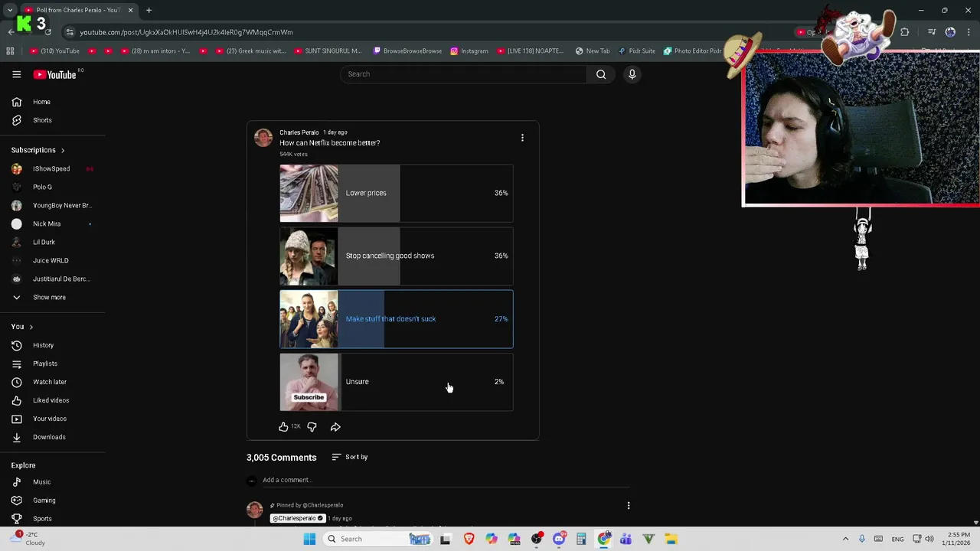
Task: Click the Add a comment field
Action: 446,480
